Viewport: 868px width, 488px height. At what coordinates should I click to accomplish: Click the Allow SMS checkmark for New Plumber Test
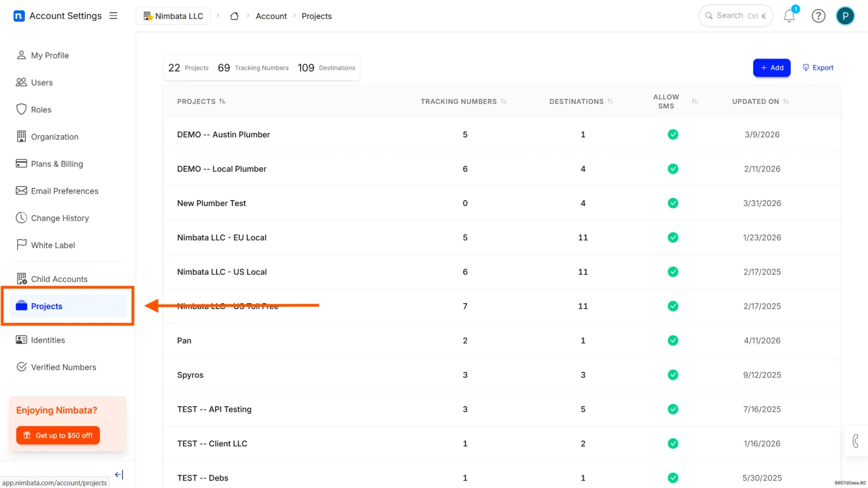coord(673,203)
